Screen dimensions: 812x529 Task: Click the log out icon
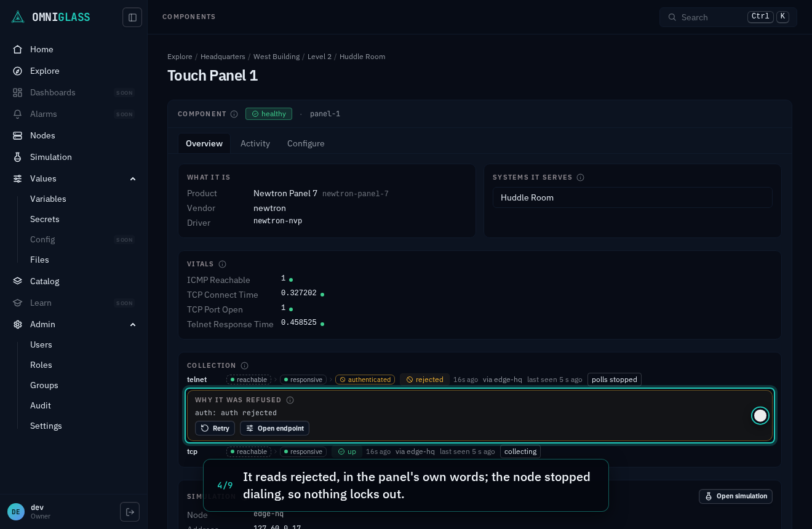click(x=130, y=512)
